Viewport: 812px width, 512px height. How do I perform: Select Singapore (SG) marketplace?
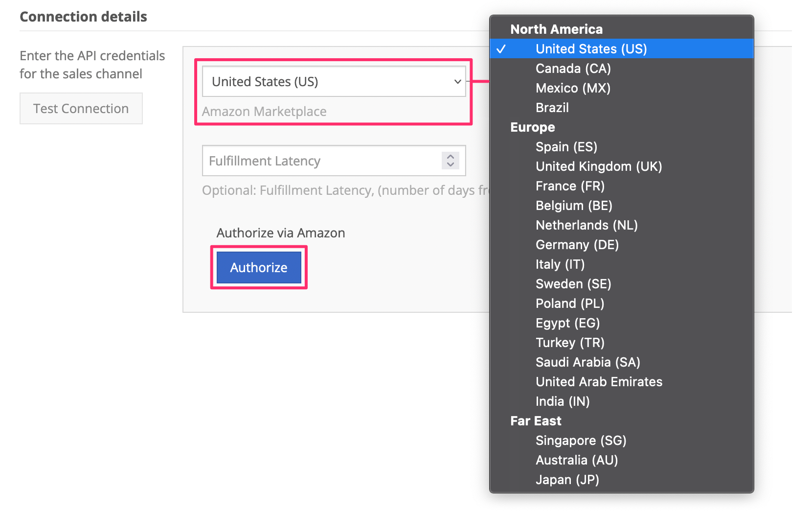pos(622,440)
